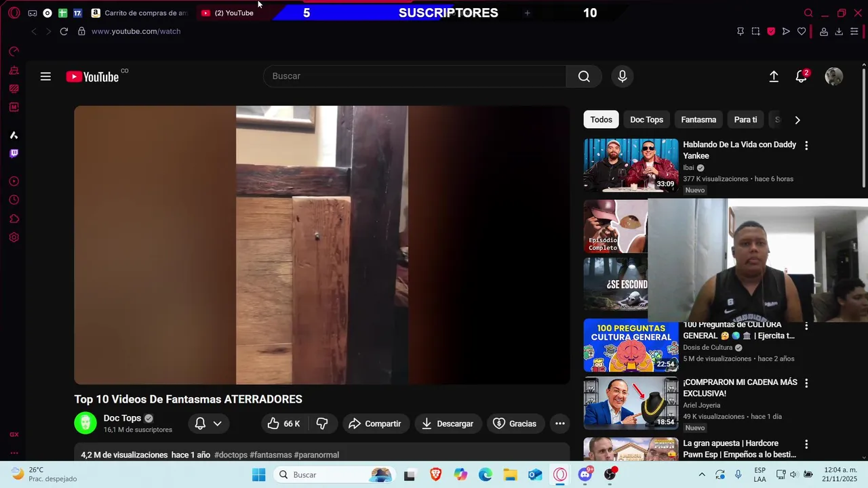Image resolution: width=868 pixels, height=488 pixels.
Task: Open the Aria AI icon in sidebar
Action: (x=14, y=135)
